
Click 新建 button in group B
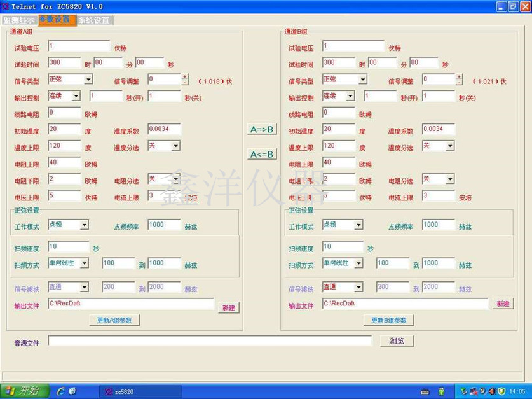coord(503,304)
